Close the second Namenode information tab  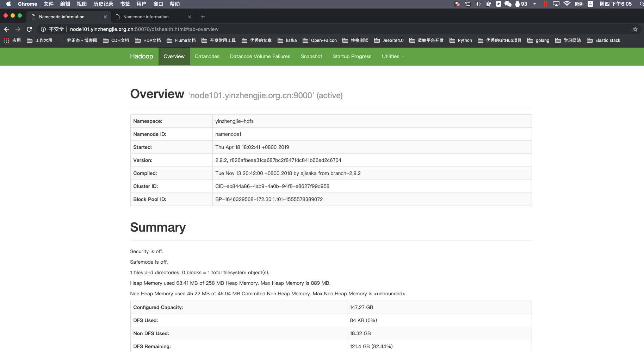click(190, 17)
